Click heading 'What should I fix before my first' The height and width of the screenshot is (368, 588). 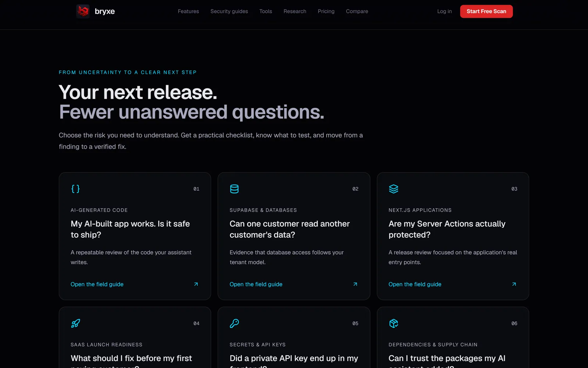[131, 358]
